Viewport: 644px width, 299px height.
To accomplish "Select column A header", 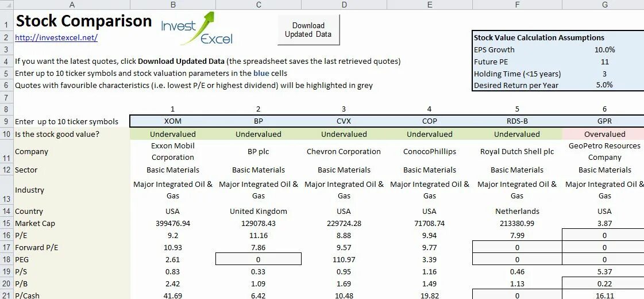I will click(x=72, y=5).
